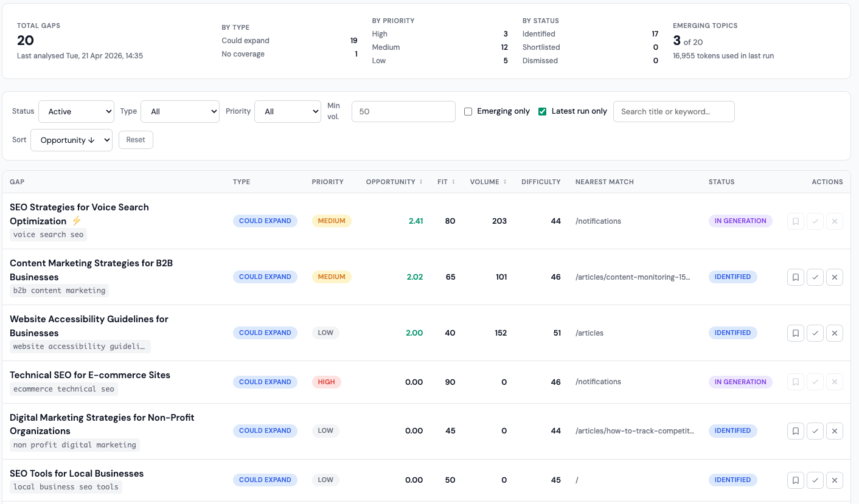Click the opportunity score 2.41
The height and width of the screenshot is (504, 859).
point(416,221)
